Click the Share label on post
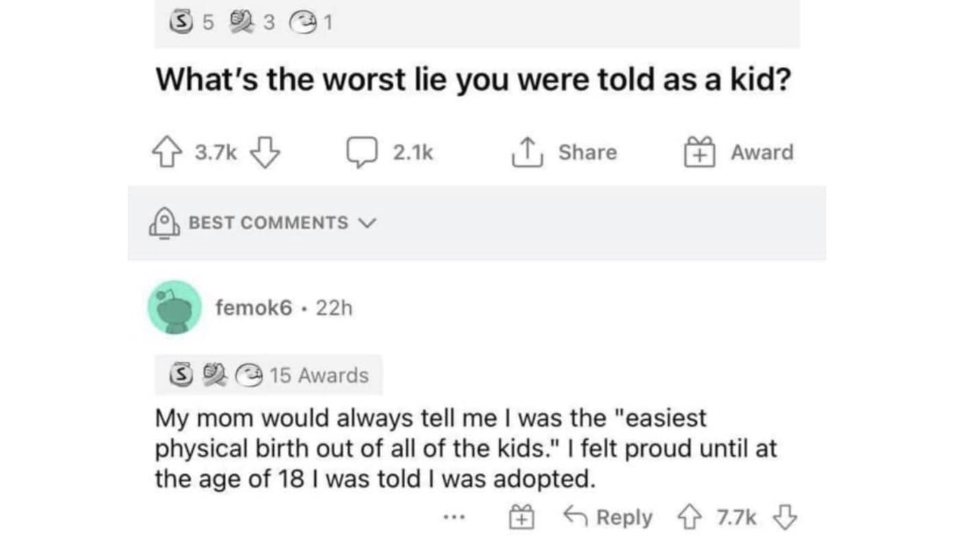The width and height of the screenshot is (980, 537). point(587,153)
